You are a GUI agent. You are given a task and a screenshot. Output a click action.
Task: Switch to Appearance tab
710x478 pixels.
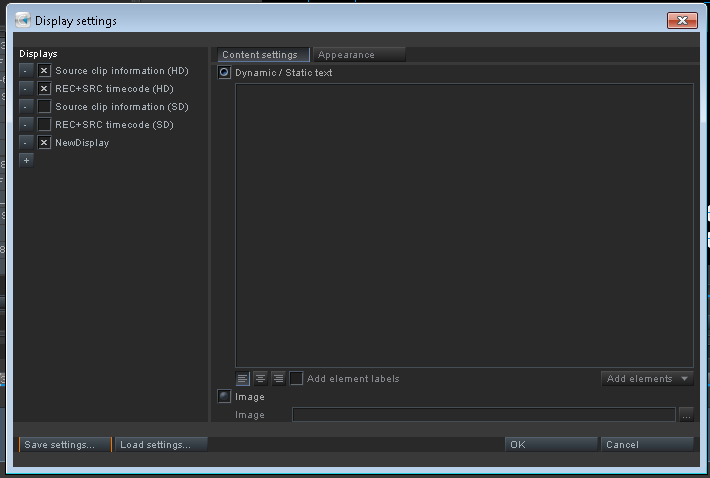359,55
